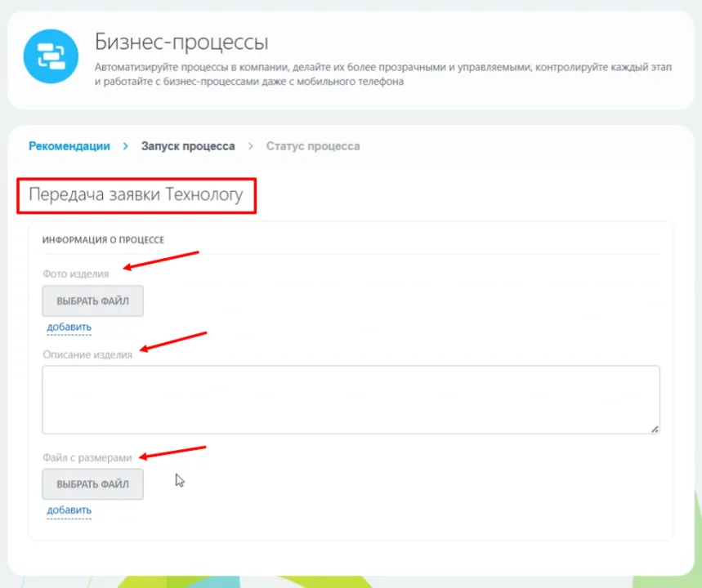Click the Фото изделия field label
702x588 pixels.
tap(76, 274)
